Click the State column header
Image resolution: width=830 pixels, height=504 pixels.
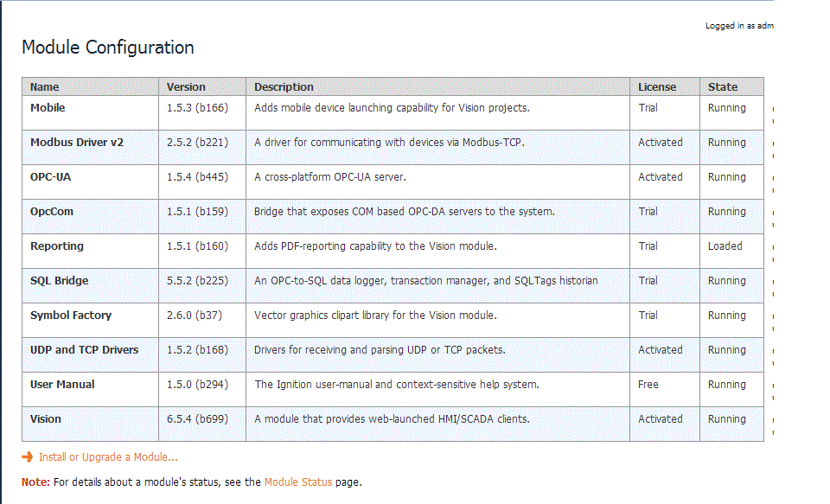(x=723, y=86)
